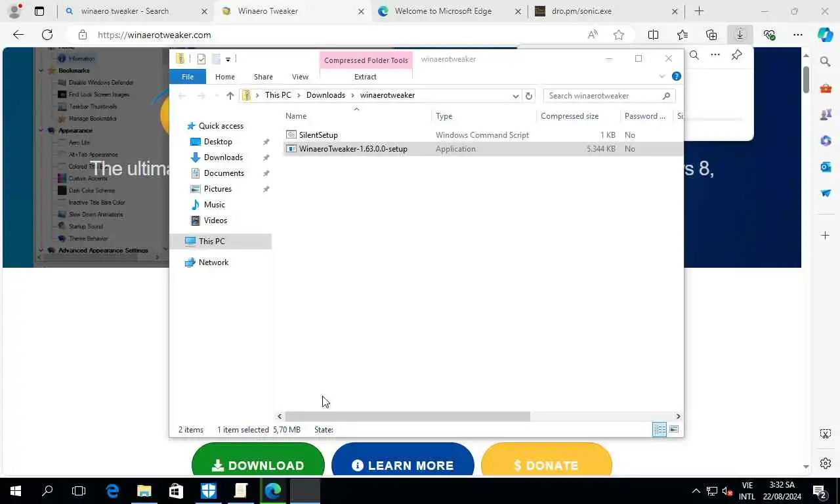
Task: Click Explorer Properties quick access icon
Action: pyautogui.click(x=201, y=59)
